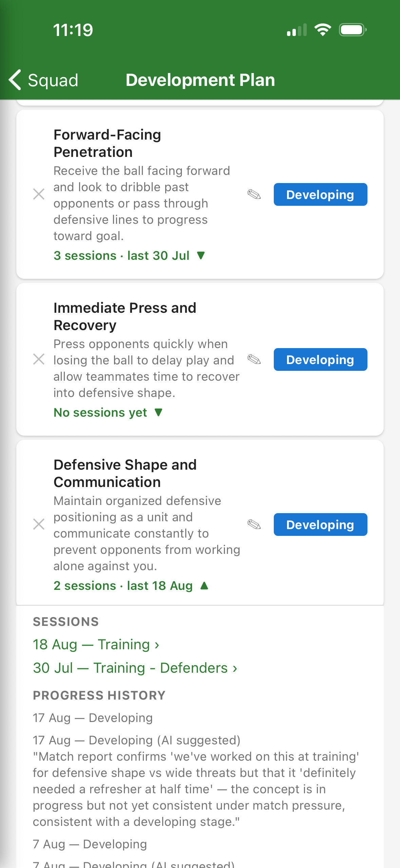Remove Defensive Shape and Communication with X icon

(39, 524)
